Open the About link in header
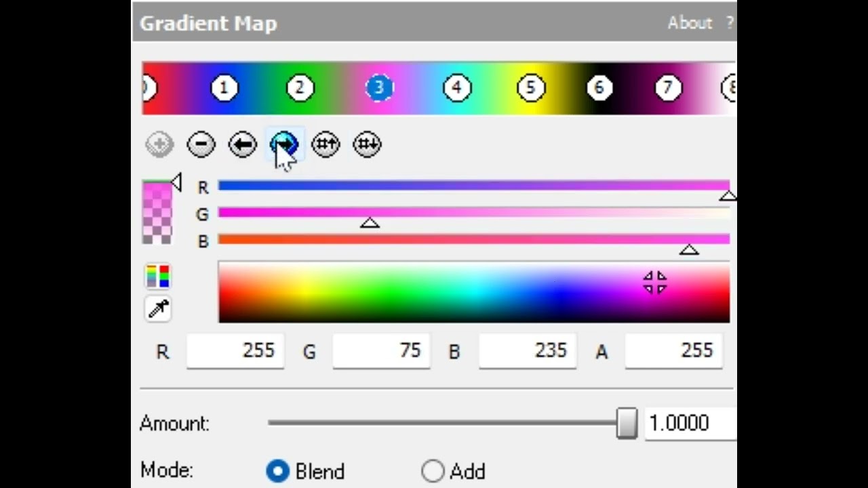This screenshot has height=488, width=868. (x=690, y=22)
